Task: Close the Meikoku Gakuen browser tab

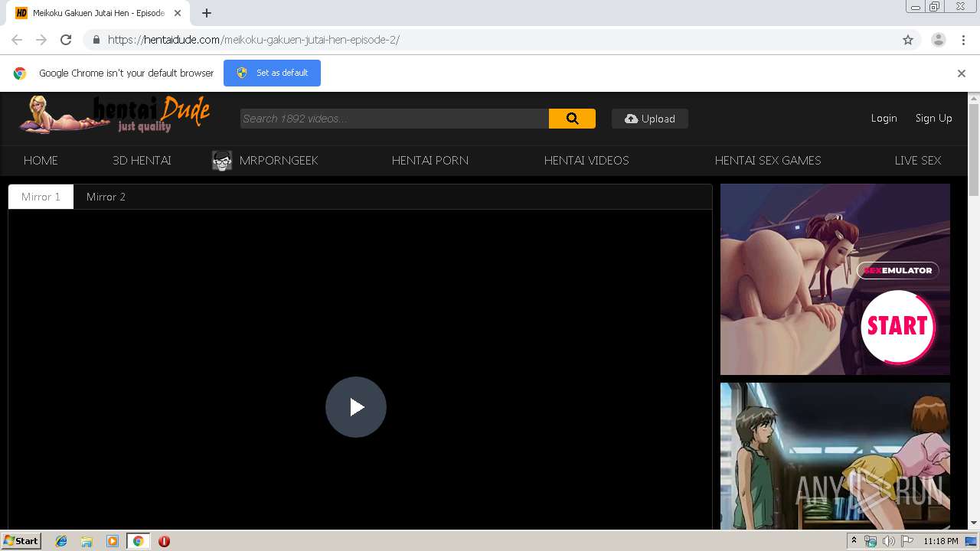Action: 178,13
